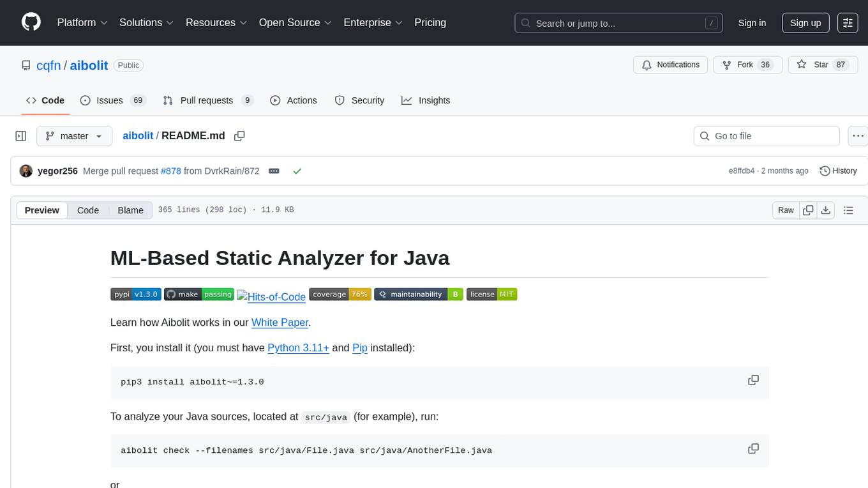Open the Code tab
The width and height of the screenshot is (868, 488).
point(45,100)
